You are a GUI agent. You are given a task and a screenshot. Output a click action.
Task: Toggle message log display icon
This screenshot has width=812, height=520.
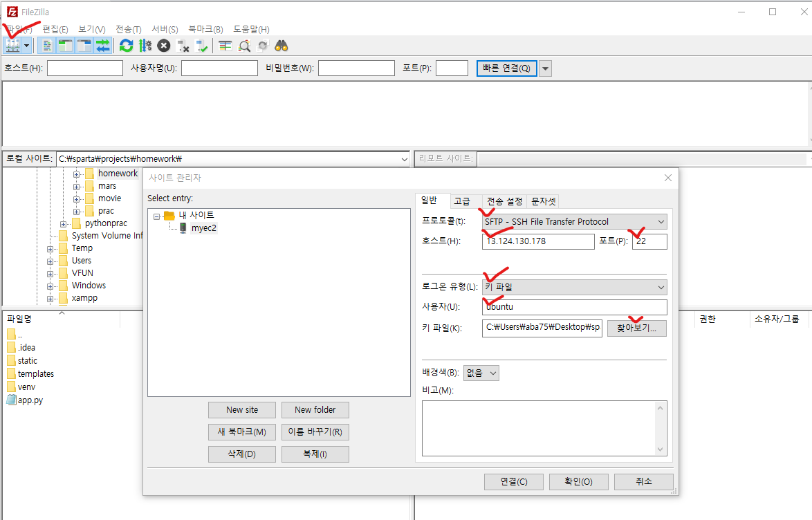point(46,46)
